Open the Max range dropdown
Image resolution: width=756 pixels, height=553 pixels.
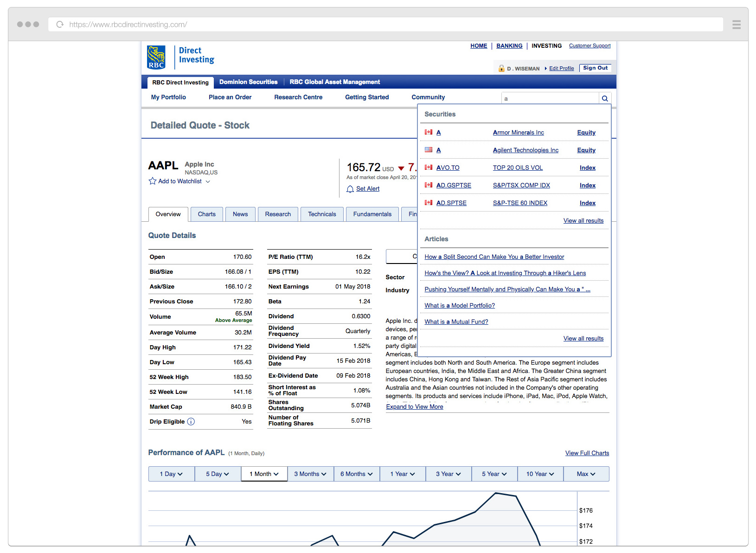[586, 474]
